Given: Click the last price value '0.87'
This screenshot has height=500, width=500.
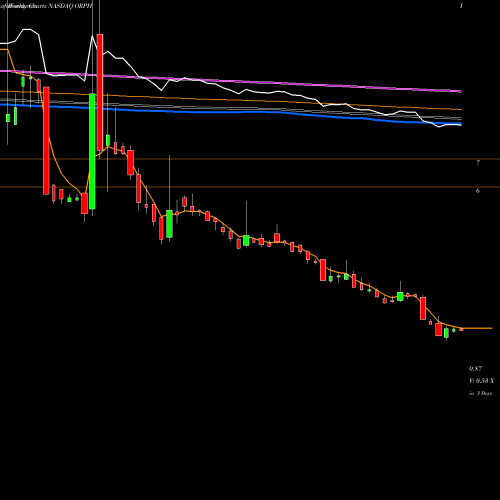Looking at the screenshot, I should pyautogui.click(x=475, y=369).
